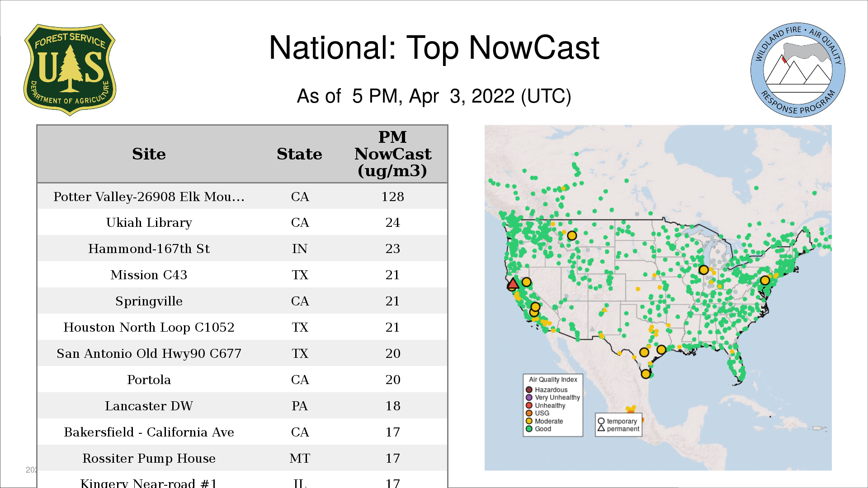Click the Wildland Fire Air Quality Response Program logo

(x=797, y=70)
